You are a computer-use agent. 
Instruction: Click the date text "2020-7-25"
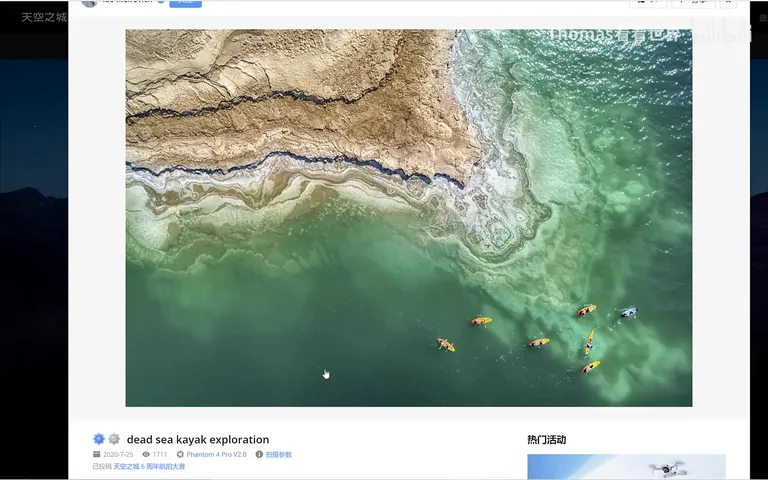118,455
